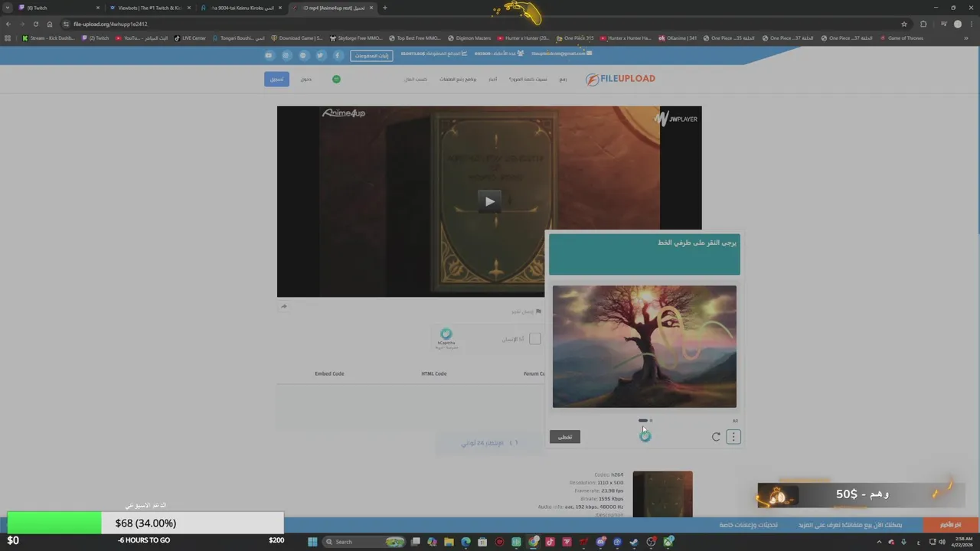Open File Explorer from the taskbar

449,542
